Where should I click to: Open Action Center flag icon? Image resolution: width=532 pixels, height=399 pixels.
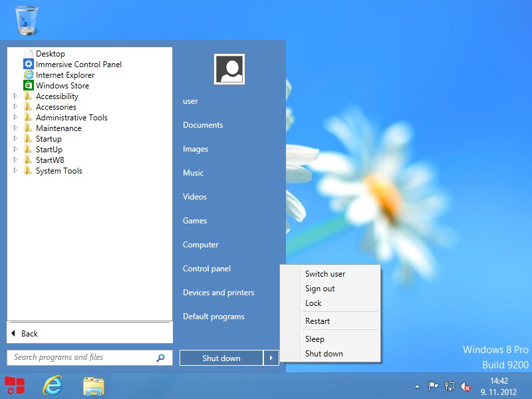point(433,386)
